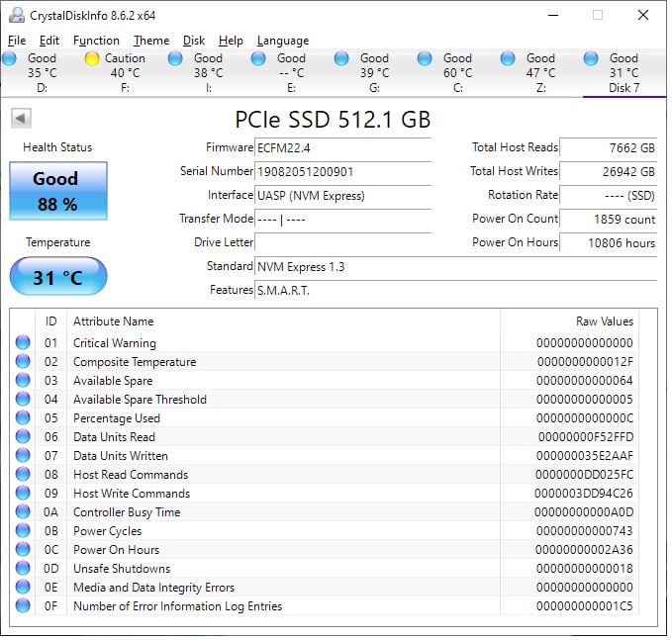Click the Data Units Read row status orb

click(23, 436)
